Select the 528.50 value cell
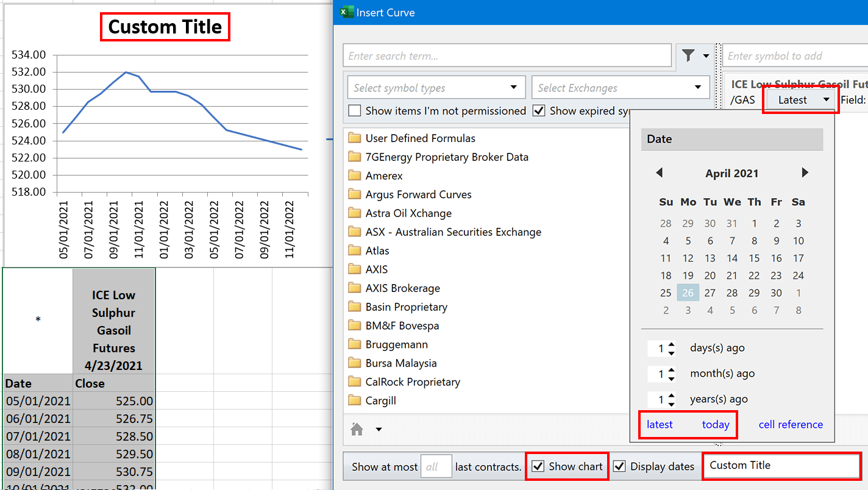This screenshot has width=868, height=490. (114, 436)
